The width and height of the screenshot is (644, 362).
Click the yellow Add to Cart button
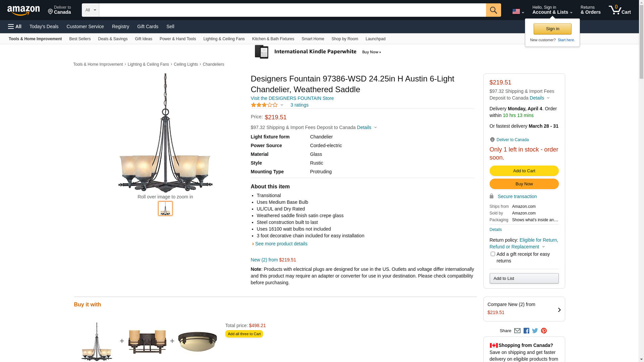pos(524,171)
